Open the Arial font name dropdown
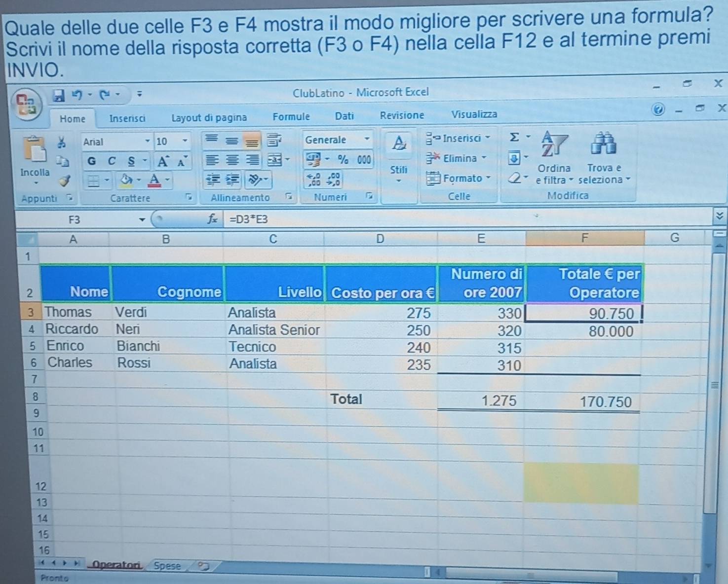728x584 pixels. tap(147, 142)
